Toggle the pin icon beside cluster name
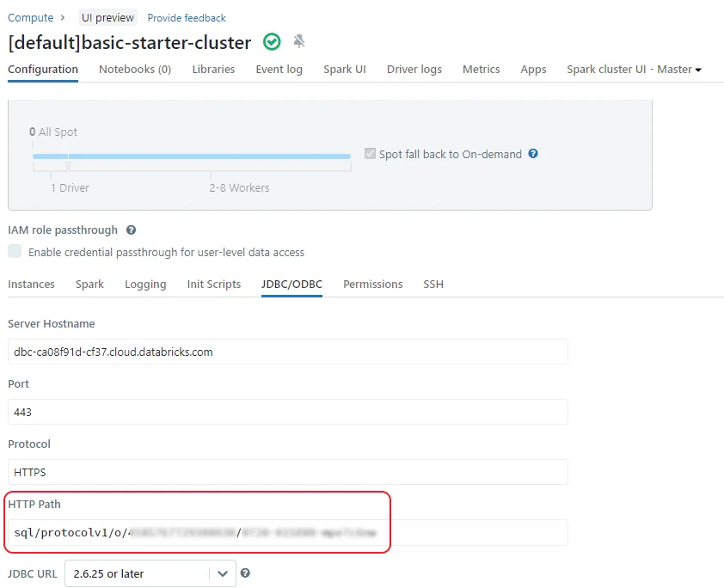This screenshot has height=588, width=724. coord(299,41)
